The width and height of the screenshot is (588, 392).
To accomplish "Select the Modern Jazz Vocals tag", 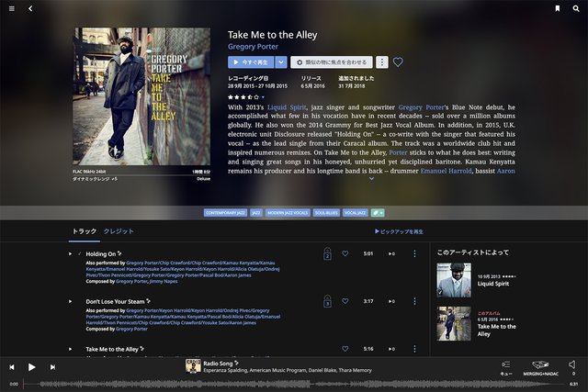I will click(288, 213).
